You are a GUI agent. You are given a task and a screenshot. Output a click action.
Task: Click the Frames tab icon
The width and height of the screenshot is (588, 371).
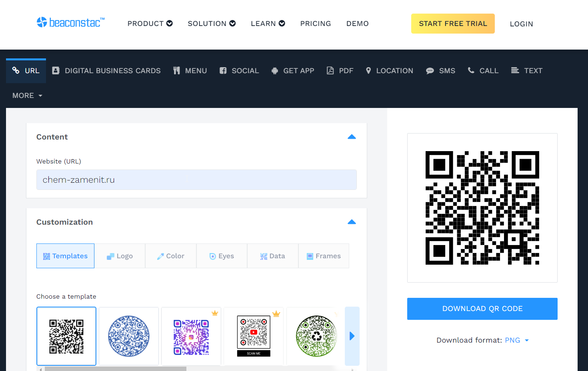310,256
